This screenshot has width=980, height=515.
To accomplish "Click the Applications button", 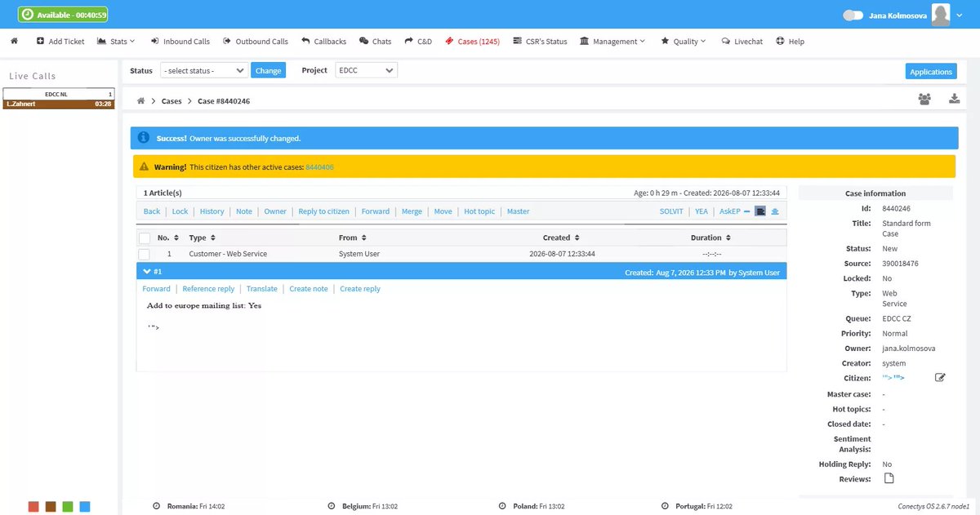I will click(931, 72).
